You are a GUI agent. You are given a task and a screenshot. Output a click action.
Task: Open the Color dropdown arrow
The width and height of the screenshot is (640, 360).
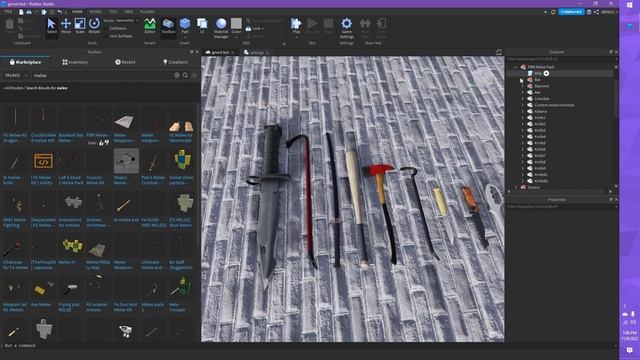236,37
